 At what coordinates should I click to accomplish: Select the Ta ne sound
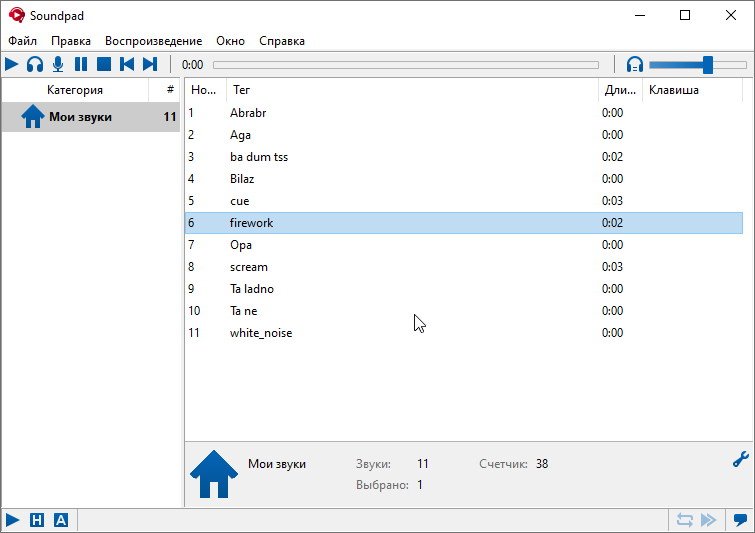point(464,311)
